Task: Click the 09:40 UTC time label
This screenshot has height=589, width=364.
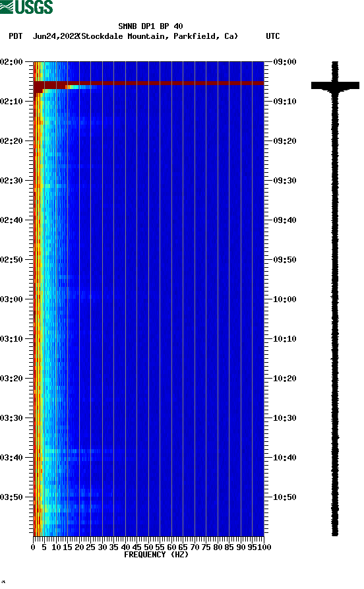Action: 285,220
